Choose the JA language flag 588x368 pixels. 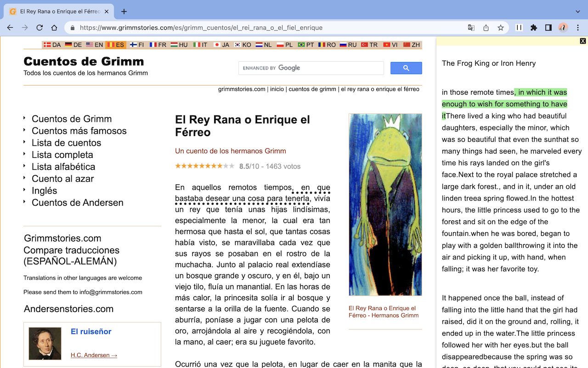click(221, 45)
